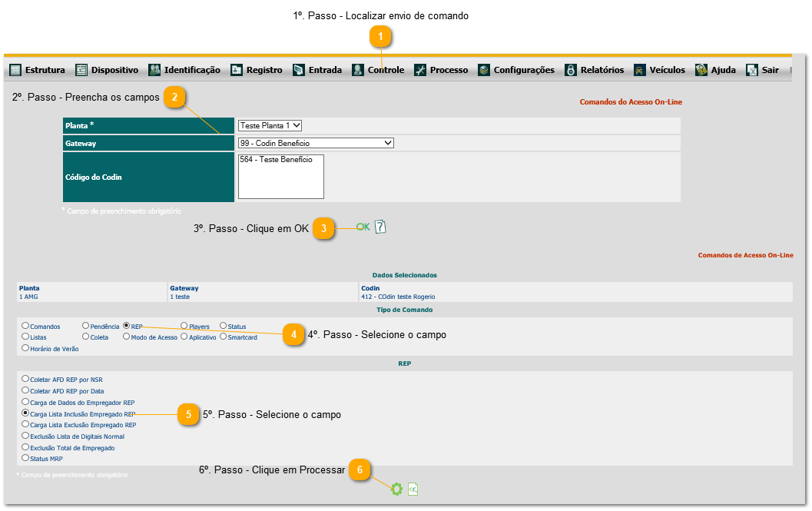Select 564 - Teste Benefício in Codin list
This screenshot has width=812, height=511.
276,160
